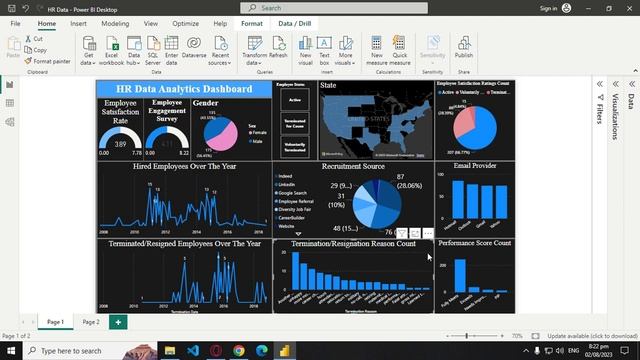
Task: Click the taskbar search field
Action: 90,351
